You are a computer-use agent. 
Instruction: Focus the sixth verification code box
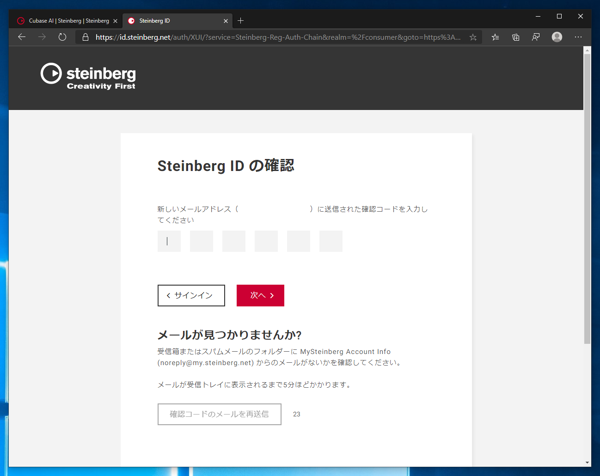pyautogui.click(x=331, y=241)
